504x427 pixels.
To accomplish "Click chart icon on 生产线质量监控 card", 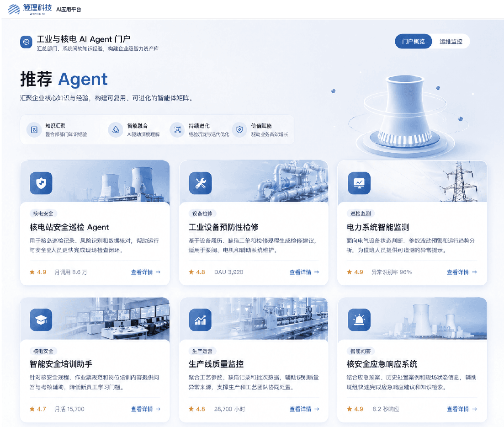I will [x=200, y=320].
